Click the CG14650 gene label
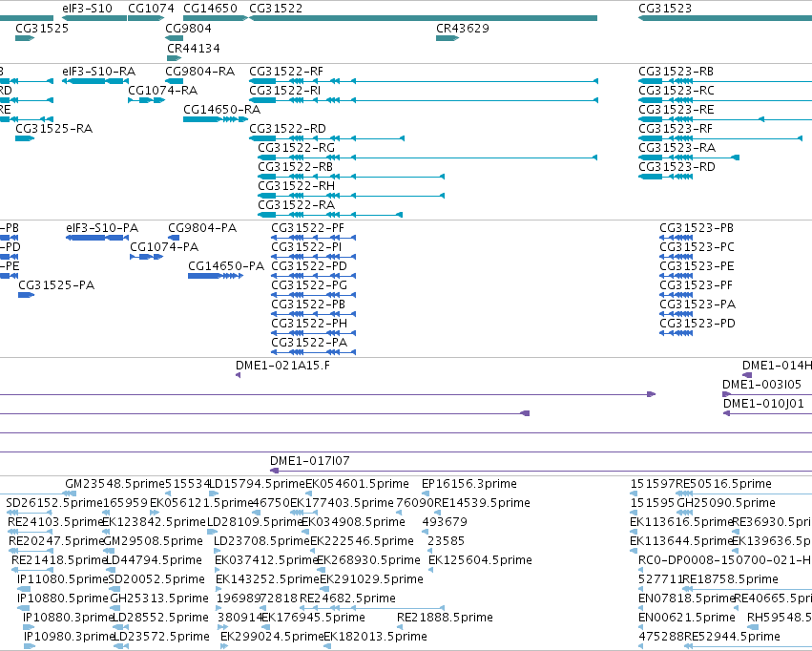Viewport: 812px width, 651px height. click(x=210, y=9)
